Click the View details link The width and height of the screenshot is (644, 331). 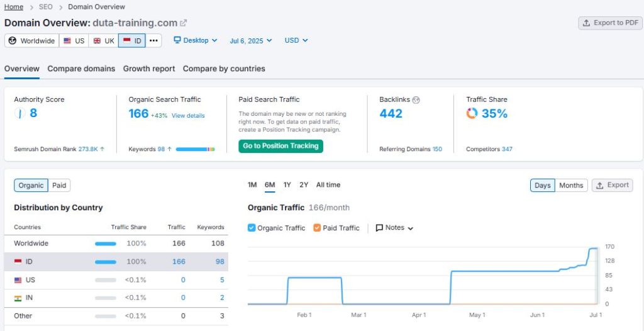188,116
